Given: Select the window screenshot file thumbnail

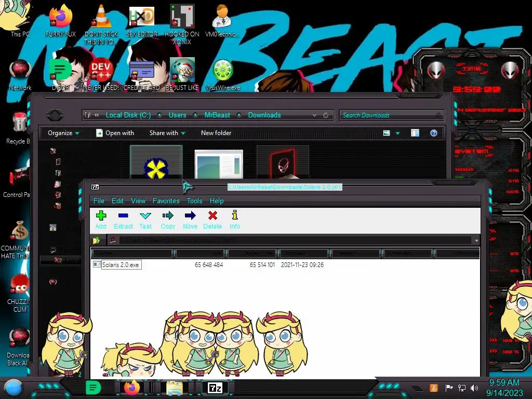Looking at the screenshot, I should click(x=219, y=164).
